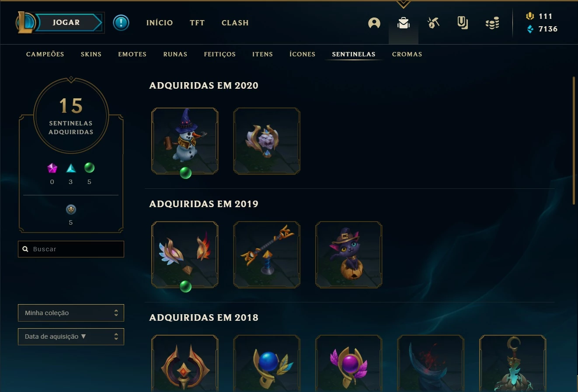Expand the Minha coleção dropdown
Image resolution: width=578 pixels, height=392 pixels.
point(71,313)
